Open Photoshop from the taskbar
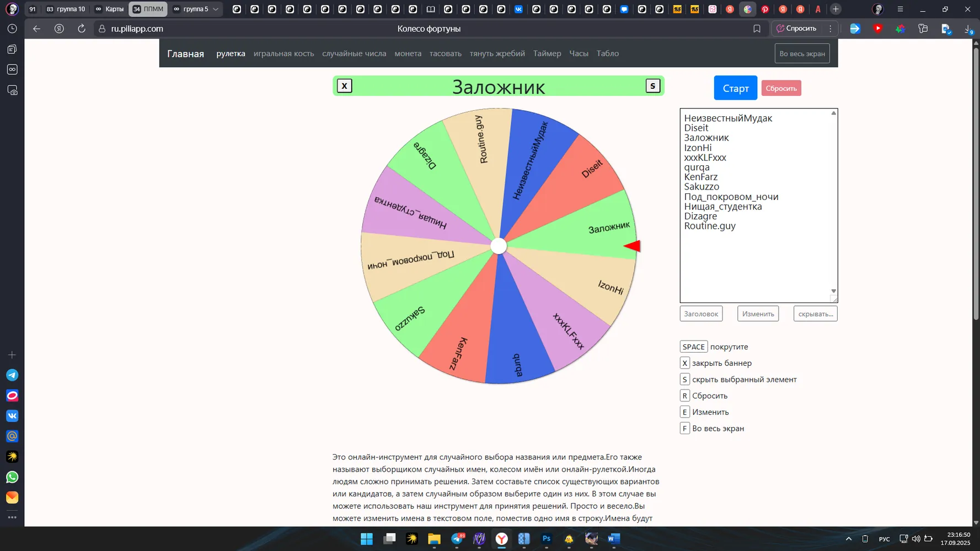 click(547, 539)
